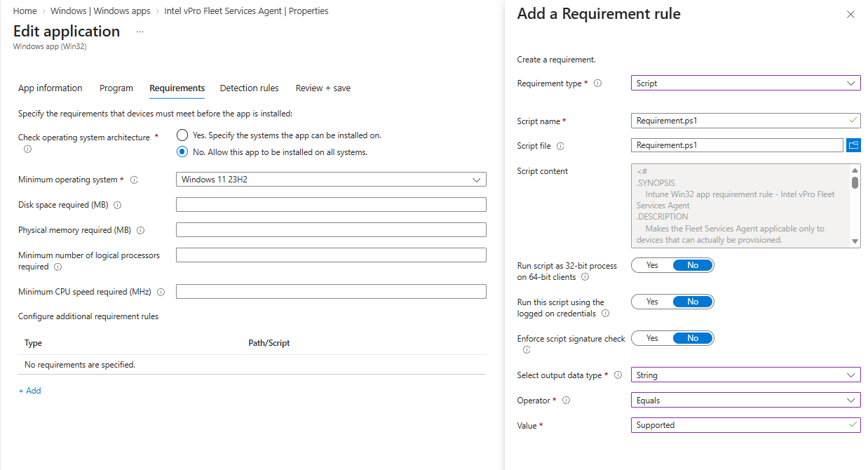Set script signature check to Yes

(x=652, y=338)
